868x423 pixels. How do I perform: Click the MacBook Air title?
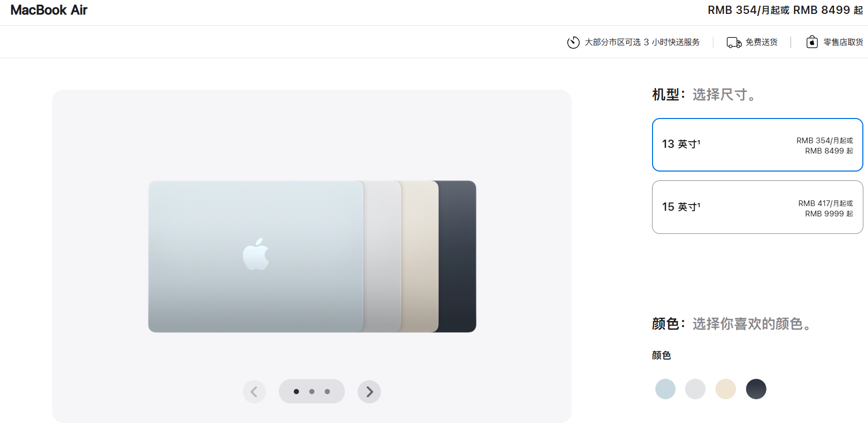coord(49,10)
